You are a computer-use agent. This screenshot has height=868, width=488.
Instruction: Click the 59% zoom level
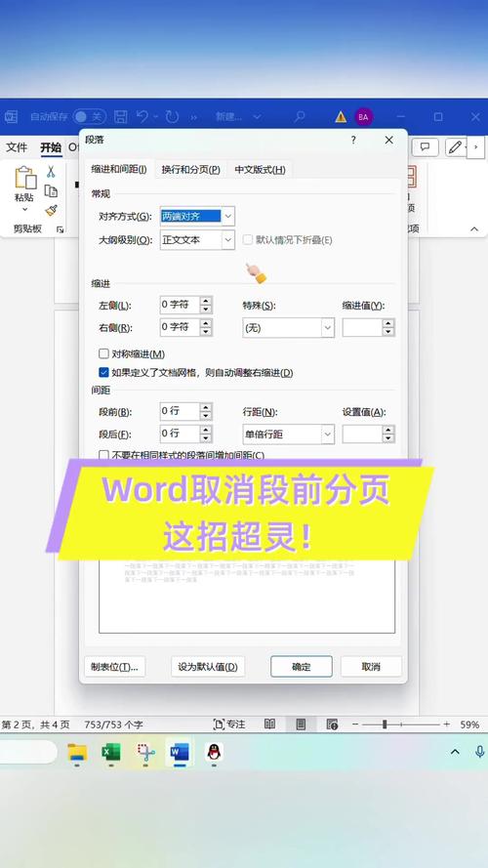469,724
